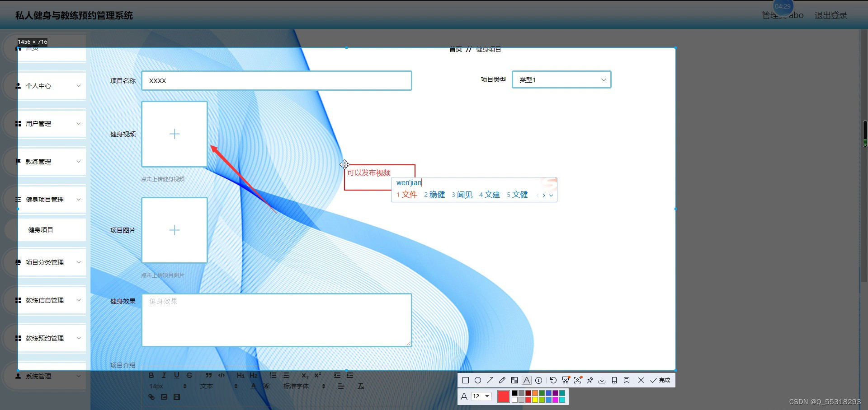Click the 健身视频 upload plus box
This screenshot has height=410, width=868.
[175, 134]
